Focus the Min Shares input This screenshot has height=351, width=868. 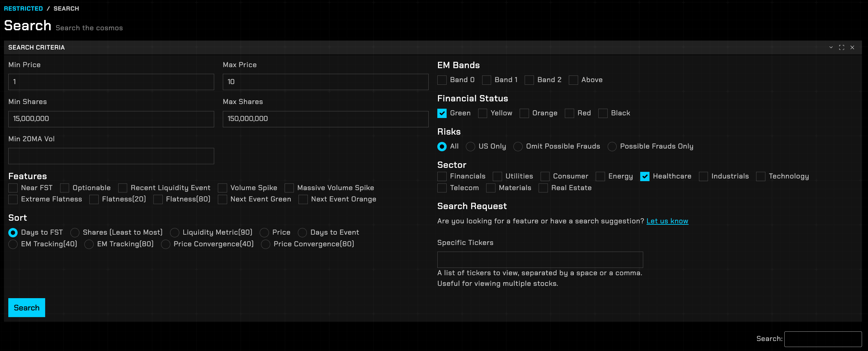click(x=111, y=119)
